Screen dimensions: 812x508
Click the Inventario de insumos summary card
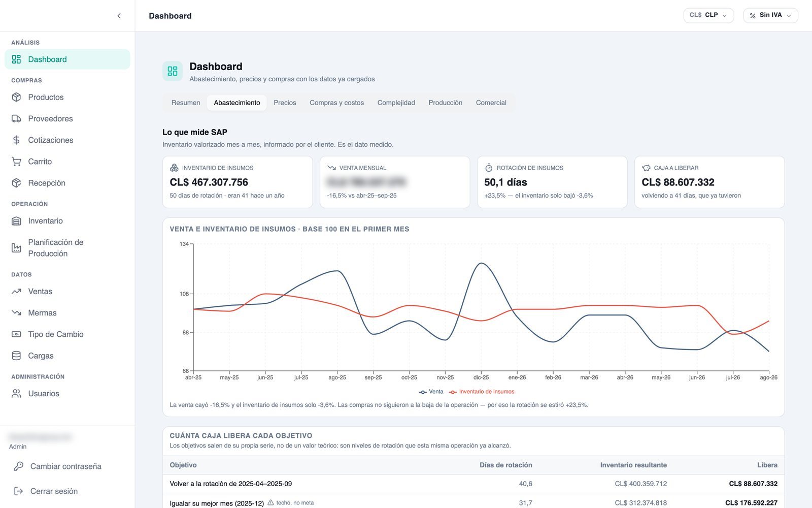238,182
